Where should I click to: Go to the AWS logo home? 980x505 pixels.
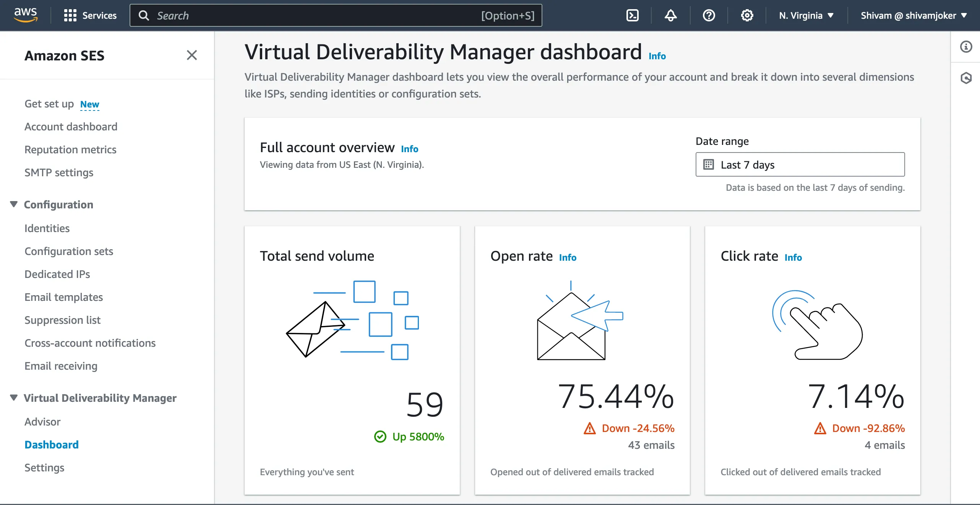(26, 15)
